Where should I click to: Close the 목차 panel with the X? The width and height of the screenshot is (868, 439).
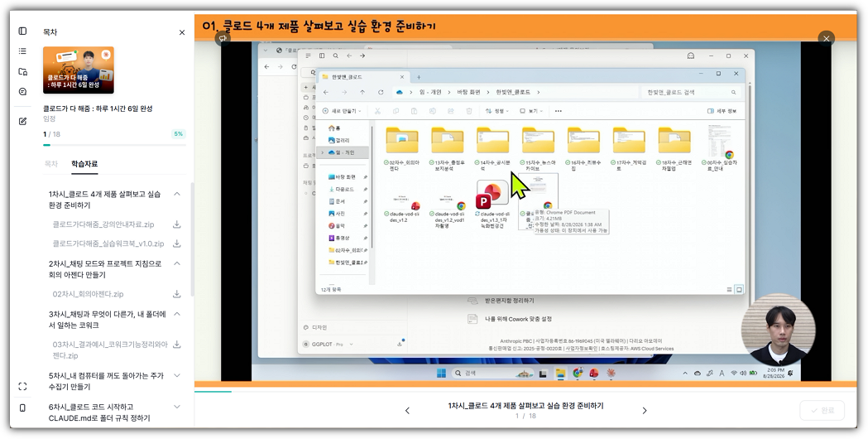click(182, 32)
